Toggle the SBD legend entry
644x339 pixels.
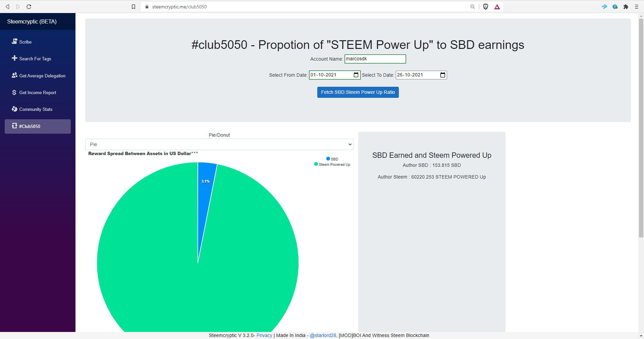click(x=332, y=159)
